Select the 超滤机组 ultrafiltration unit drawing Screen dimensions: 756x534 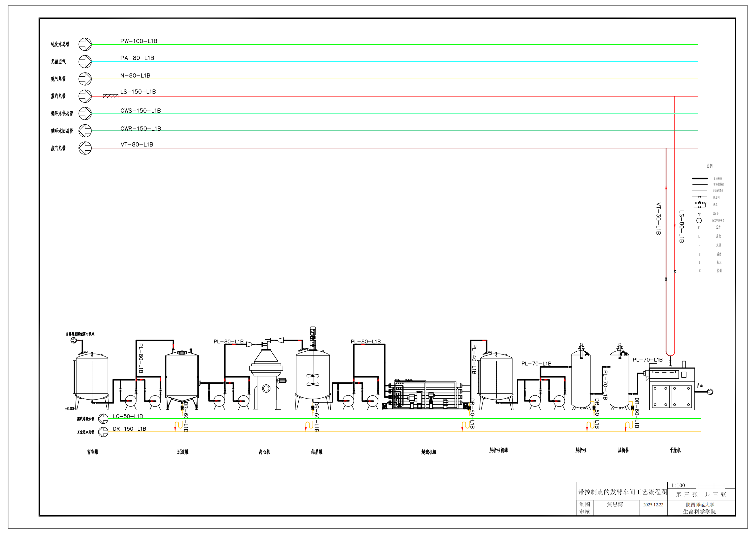(425, 395)
